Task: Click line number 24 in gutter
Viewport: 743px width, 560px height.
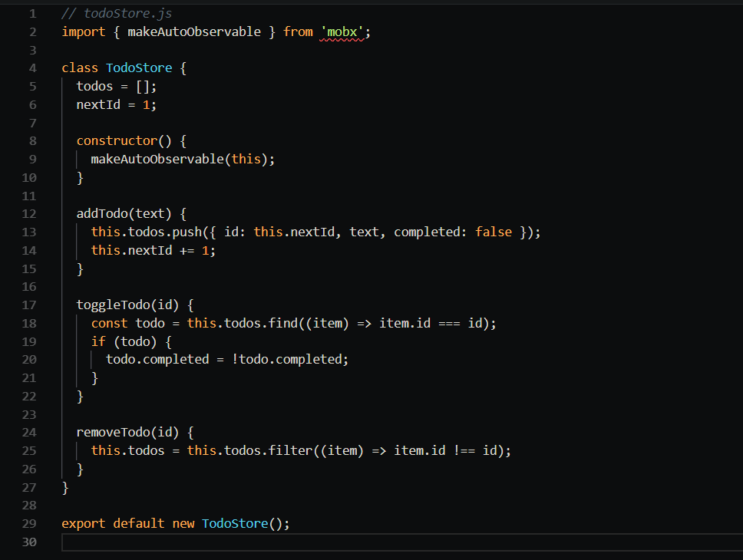Action: tap(29, 432)
